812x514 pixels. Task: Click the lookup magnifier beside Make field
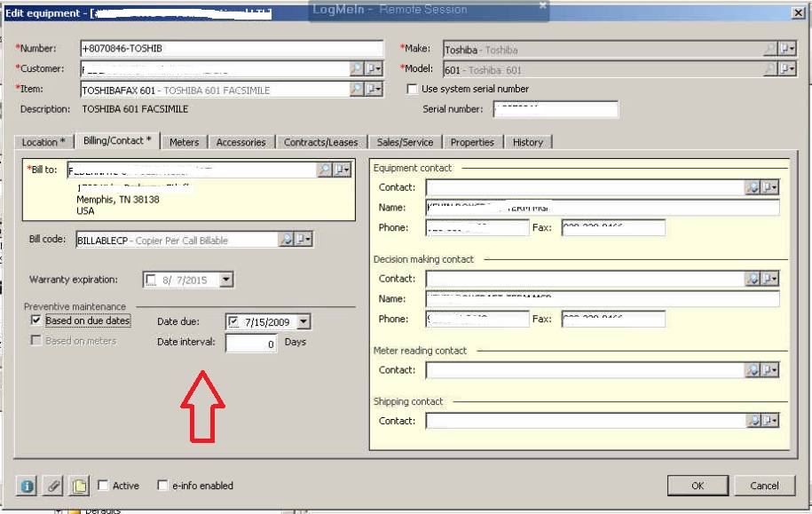point(770,49)
